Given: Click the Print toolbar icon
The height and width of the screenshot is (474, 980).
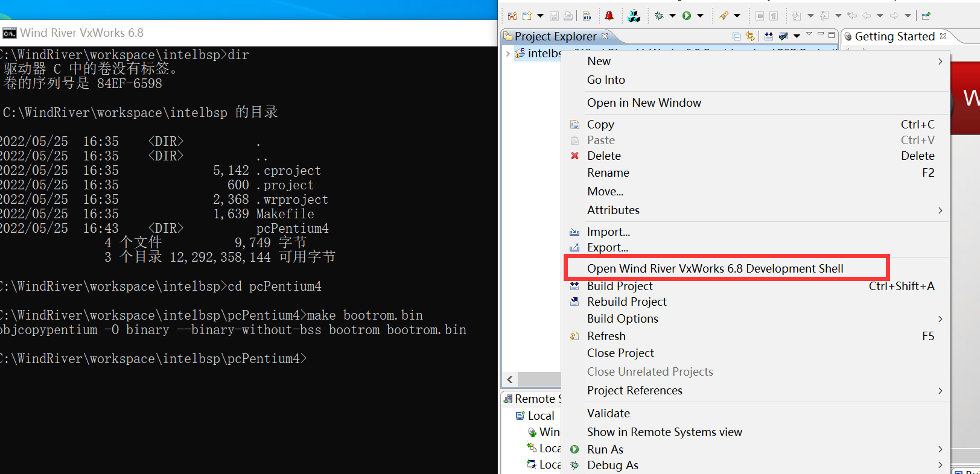Looking at the screenshot, I should pos(568,16).
